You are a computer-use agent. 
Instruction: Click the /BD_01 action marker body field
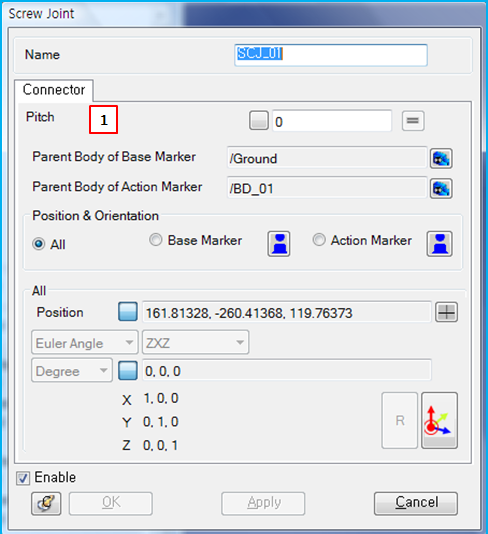point(327,188)
